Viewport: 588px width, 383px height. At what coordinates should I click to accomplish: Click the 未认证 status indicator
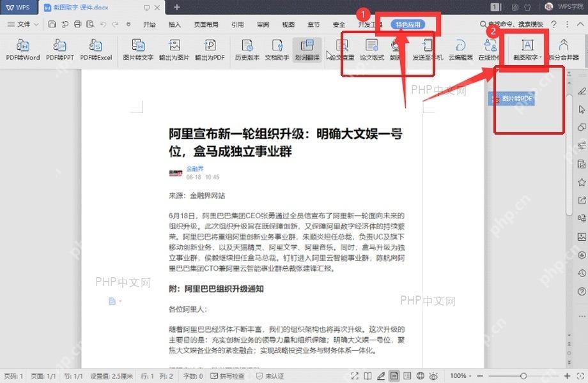pyautogui.click(x=270, y=376)
